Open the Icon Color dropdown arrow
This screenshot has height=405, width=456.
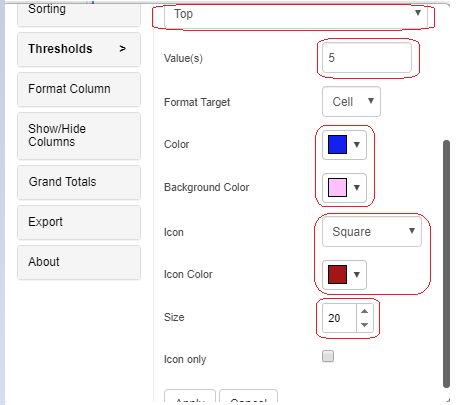click(357, 275)
